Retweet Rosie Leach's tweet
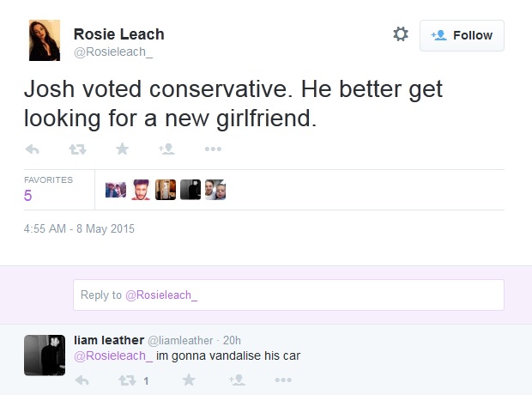The image size is (532, 395). pyautogui.click(x=78, y=149)
